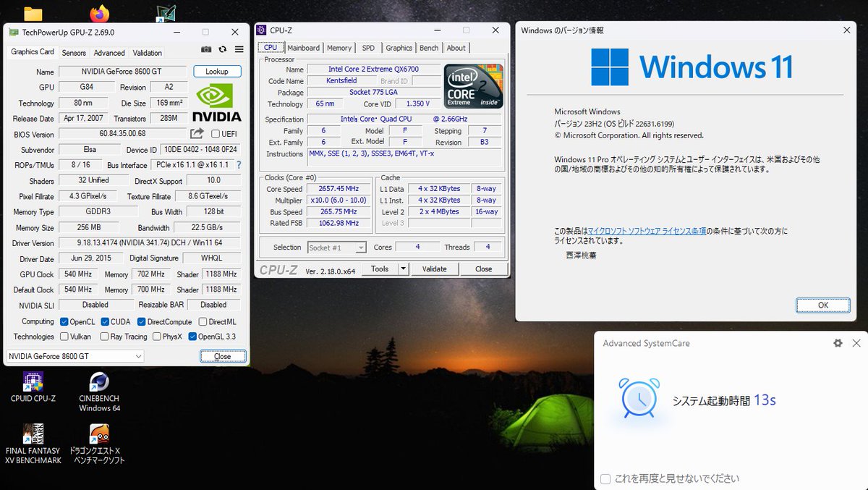Open the Dragon Quest X benchmark shortcut
The image size is (868, 490).
pyautogui.click(x=99, y=444)
